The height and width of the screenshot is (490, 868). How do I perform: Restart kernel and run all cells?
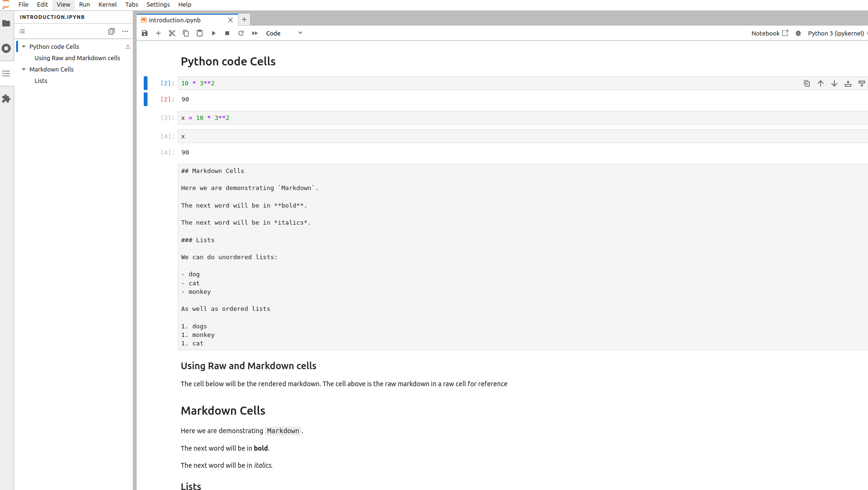(255, 33)
